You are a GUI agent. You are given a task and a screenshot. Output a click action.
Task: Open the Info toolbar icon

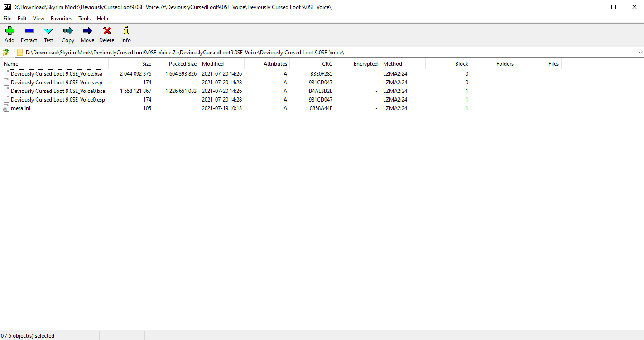[126, 31]
